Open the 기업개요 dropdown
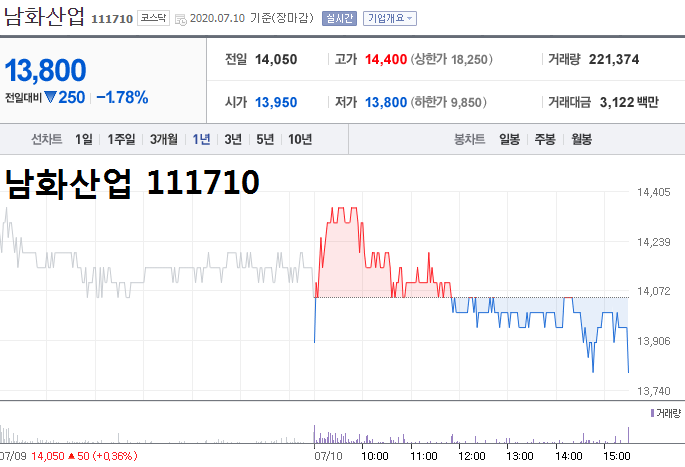The height and width of the screenshot is (467, 685). pyautogui.click(x=390, y=18)
